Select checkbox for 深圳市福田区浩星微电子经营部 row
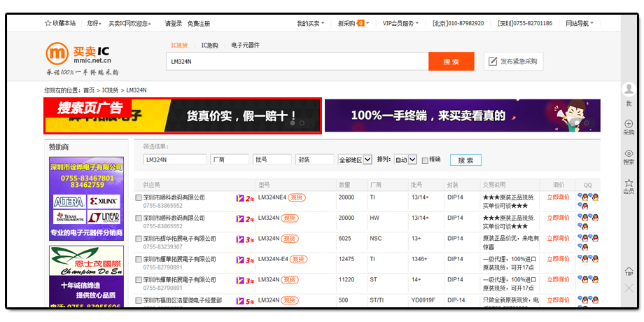Viewport: 644px width, 322px height. tap(139, 300)
